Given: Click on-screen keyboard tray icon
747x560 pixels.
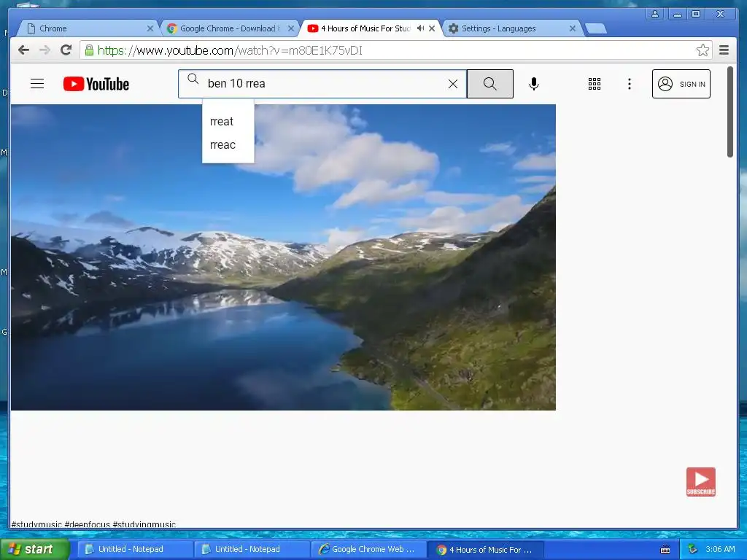Looking at the screenshot, I should click(x=665, y=550).
